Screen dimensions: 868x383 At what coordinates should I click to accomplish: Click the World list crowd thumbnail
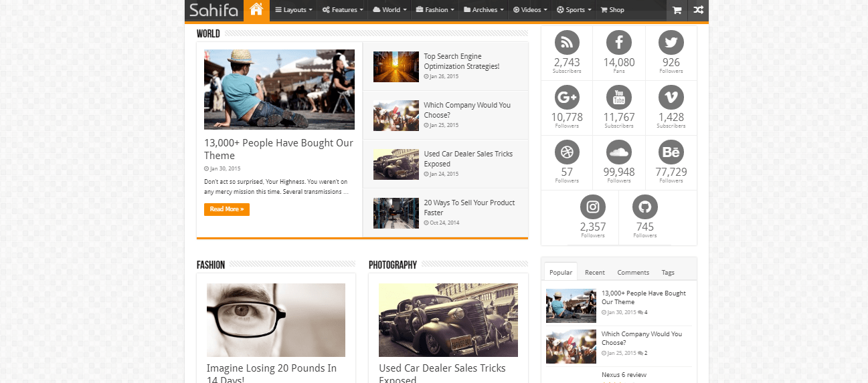click(x=396, y=116)
